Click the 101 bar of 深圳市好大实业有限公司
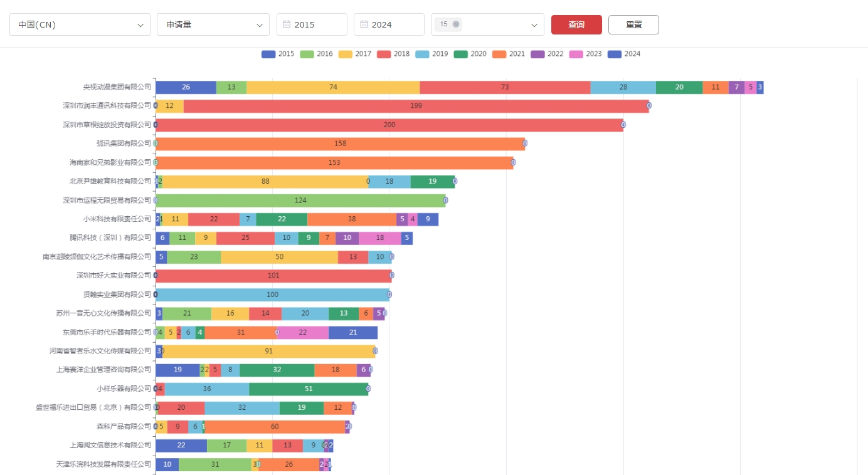This screenshot has height=475, width=868. coord(273,275)
